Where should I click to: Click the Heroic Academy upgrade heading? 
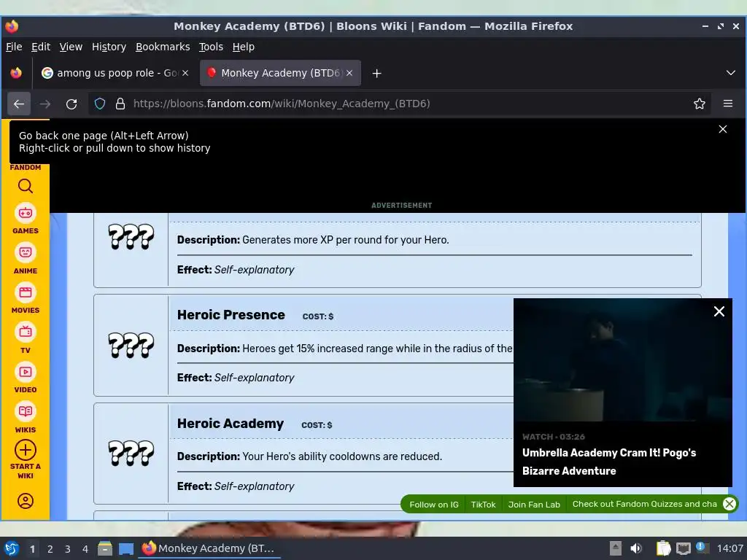tap(231, 424)
